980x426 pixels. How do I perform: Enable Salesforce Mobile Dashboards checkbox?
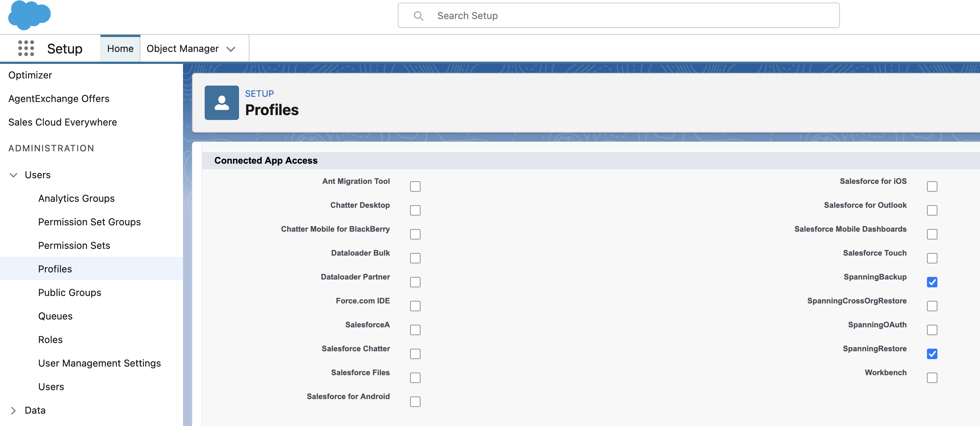pyautogui.click(x=932, y=234)
